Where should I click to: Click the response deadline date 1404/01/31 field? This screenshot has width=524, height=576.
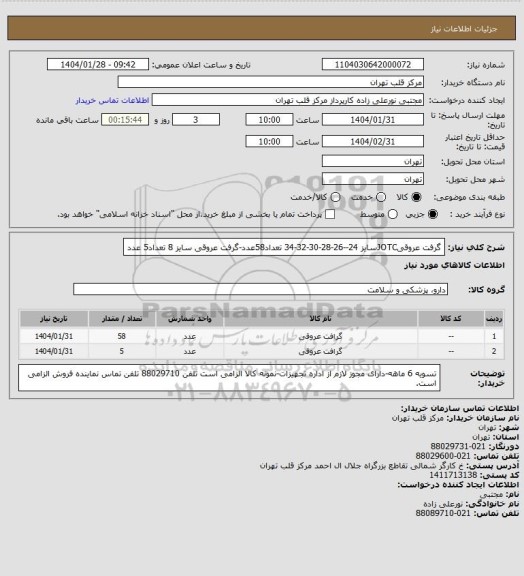(373, 120)
